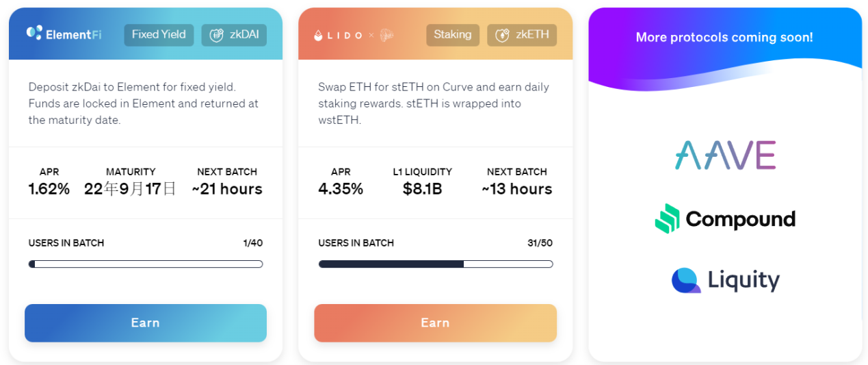
Task: Click the Lido droplet logo
Action: (318, 35)
